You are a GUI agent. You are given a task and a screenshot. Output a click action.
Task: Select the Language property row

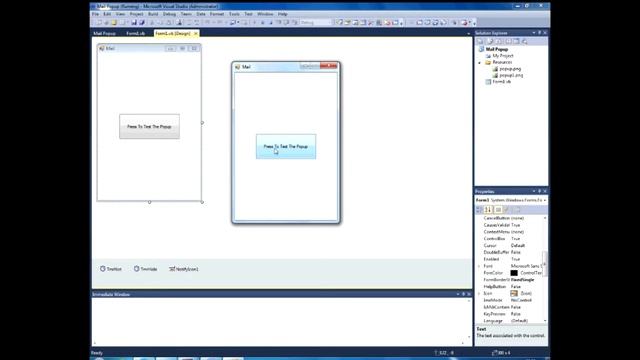[x=512, y=321]
